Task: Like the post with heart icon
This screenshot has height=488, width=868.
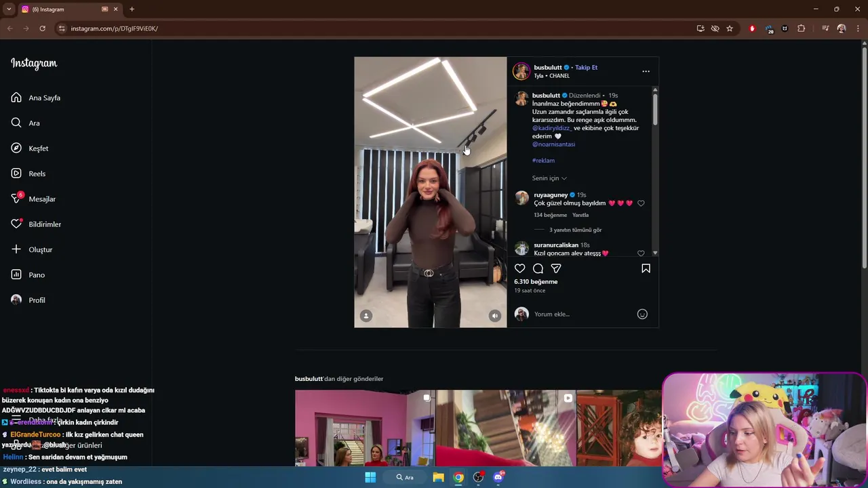Action: click(519, 268)
